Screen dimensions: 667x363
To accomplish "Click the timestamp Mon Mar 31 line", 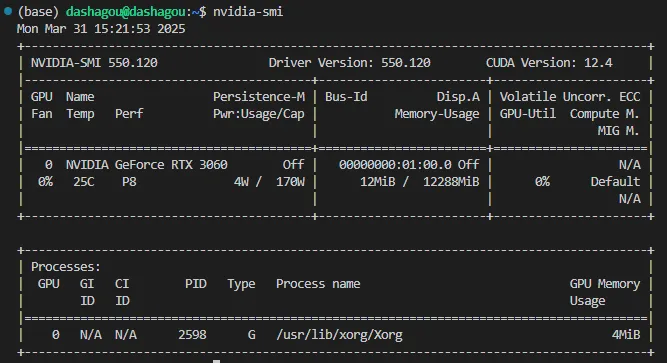I will 101,29.
